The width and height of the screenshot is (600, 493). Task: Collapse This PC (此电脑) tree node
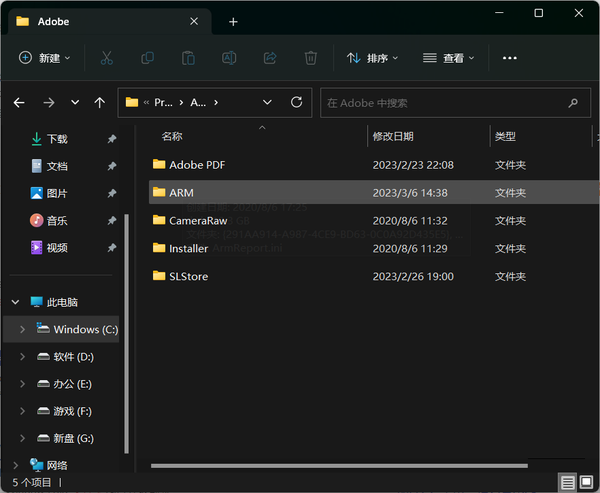click(15, 302)
